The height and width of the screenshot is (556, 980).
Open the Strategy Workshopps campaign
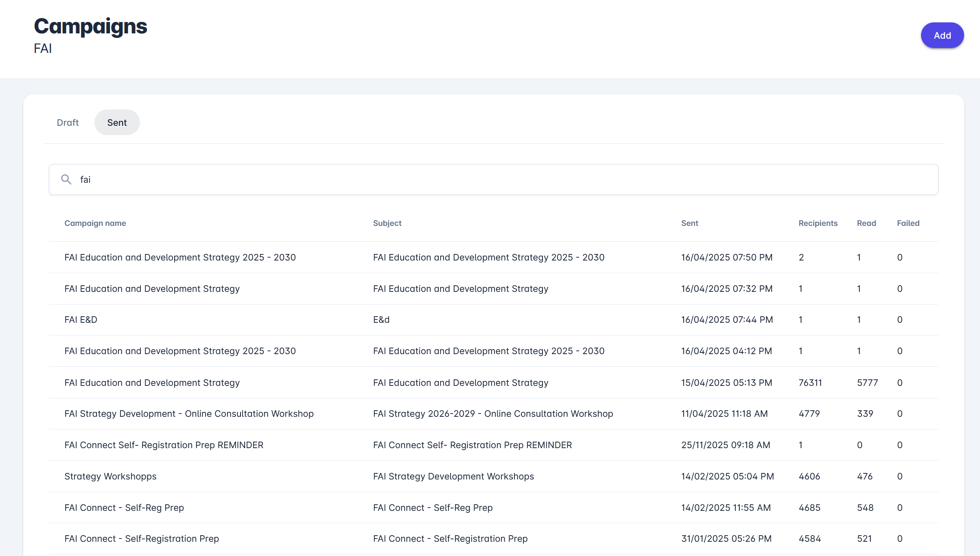tap(110, 476)
